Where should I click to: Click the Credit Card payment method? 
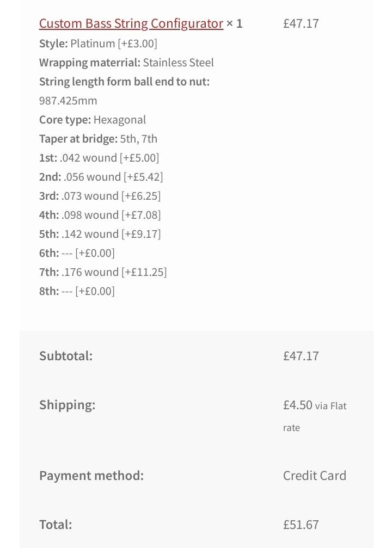[x=314, y=476]
